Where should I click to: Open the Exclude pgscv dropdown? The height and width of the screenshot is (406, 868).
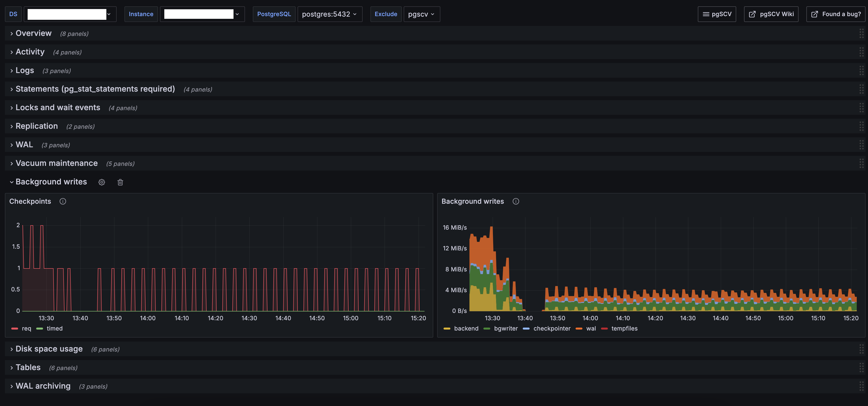coord(421,14)
